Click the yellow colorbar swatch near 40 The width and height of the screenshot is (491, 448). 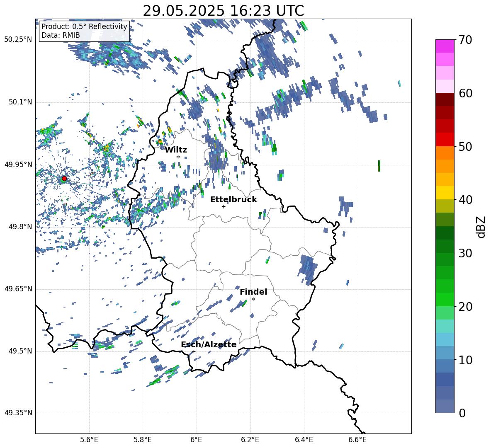[x=445, y=193]
